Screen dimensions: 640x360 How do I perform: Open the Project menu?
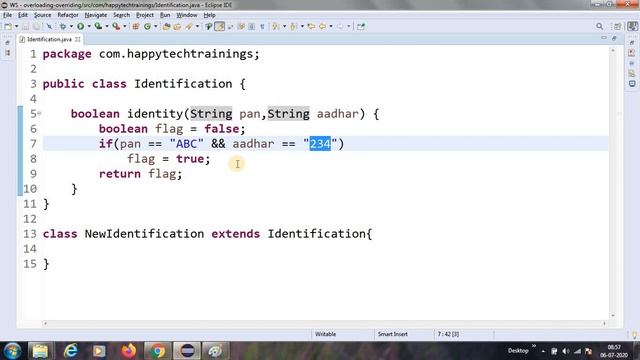[145, 15]
